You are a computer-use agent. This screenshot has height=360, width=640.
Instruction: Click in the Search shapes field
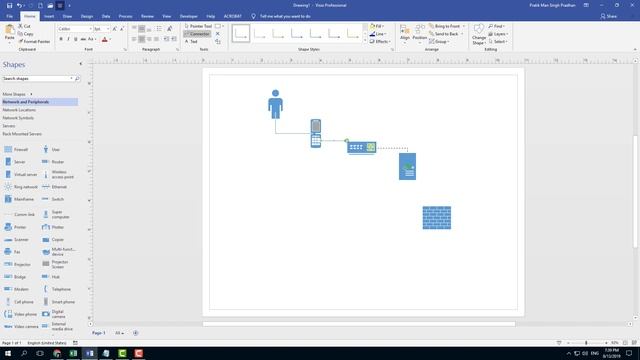(x=37, y=78)
